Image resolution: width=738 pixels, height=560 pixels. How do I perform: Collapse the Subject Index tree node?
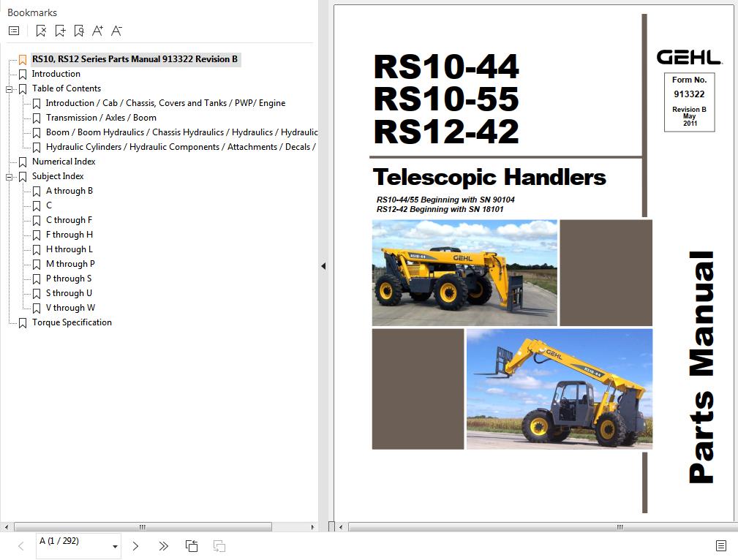[10, 177]
